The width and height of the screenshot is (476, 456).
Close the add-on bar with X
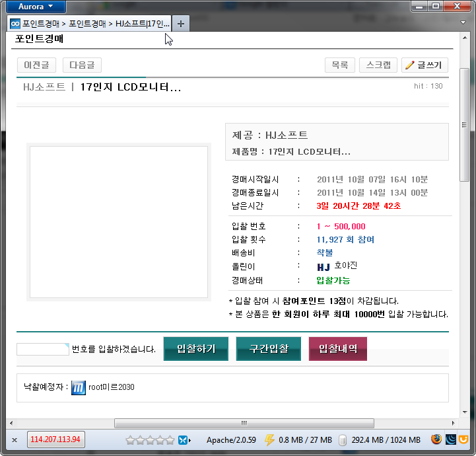pyautogui.click(x=15, y=440)
